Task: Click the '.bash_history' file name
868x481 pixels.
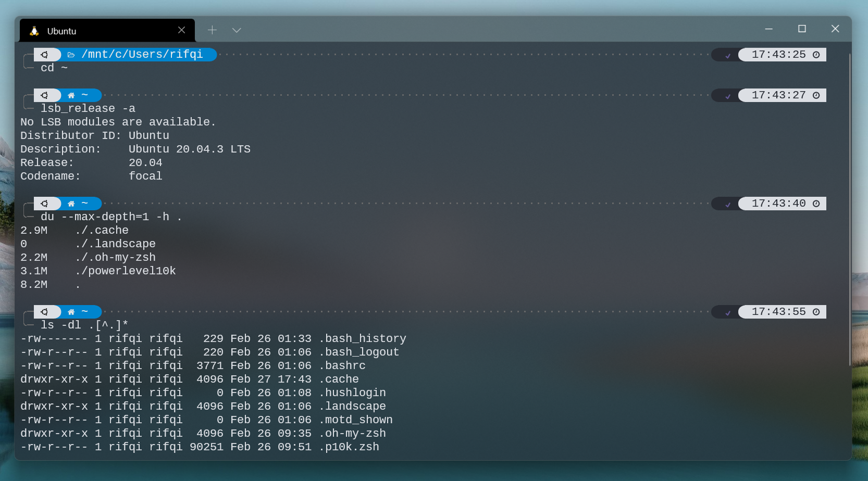Action: pos(363,338)
